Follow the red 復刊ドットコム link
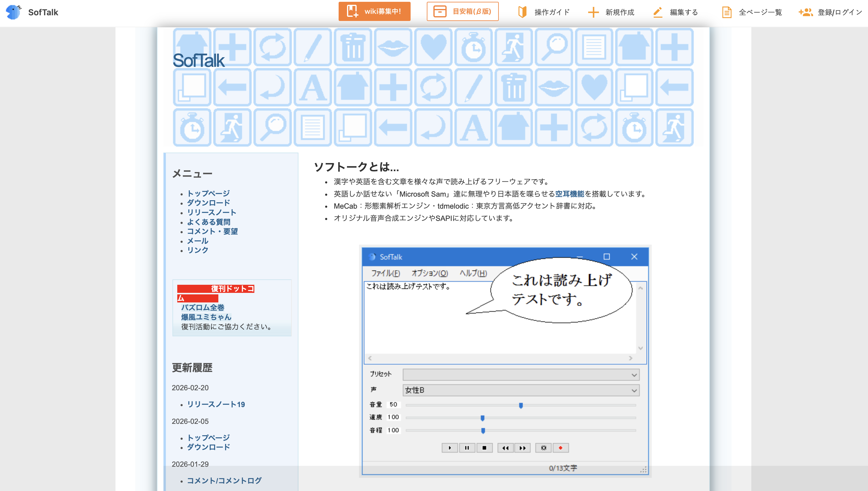The height and width of the screenshot is (491, 868). coord(216,293)
